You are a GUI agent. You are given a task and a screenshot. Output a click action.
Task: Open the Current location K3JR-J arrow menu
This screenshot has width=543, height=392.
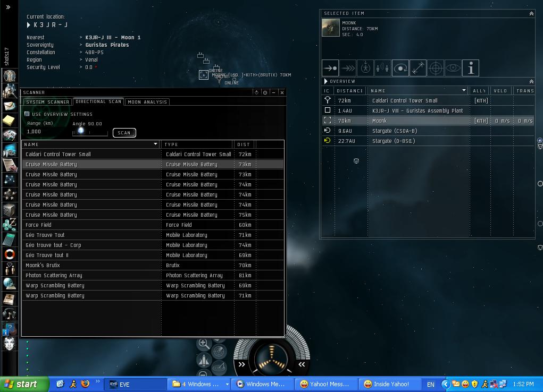29,25
